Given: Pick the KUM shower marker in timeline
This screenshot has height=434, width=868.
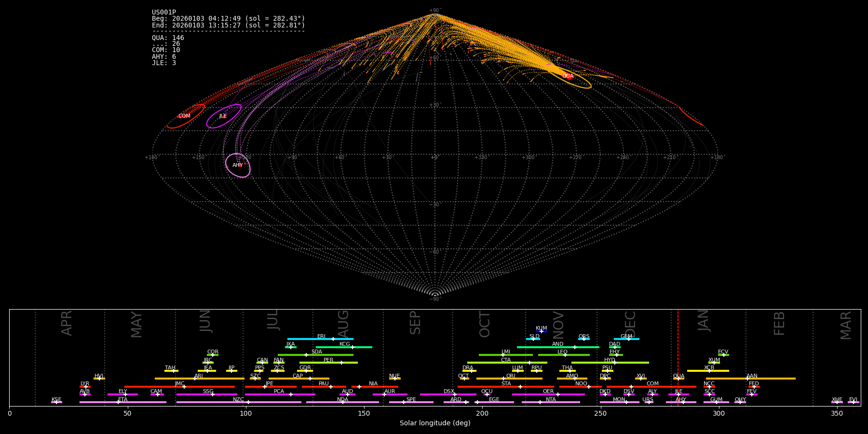Looking at the screenshot, I should click(541, 331).
